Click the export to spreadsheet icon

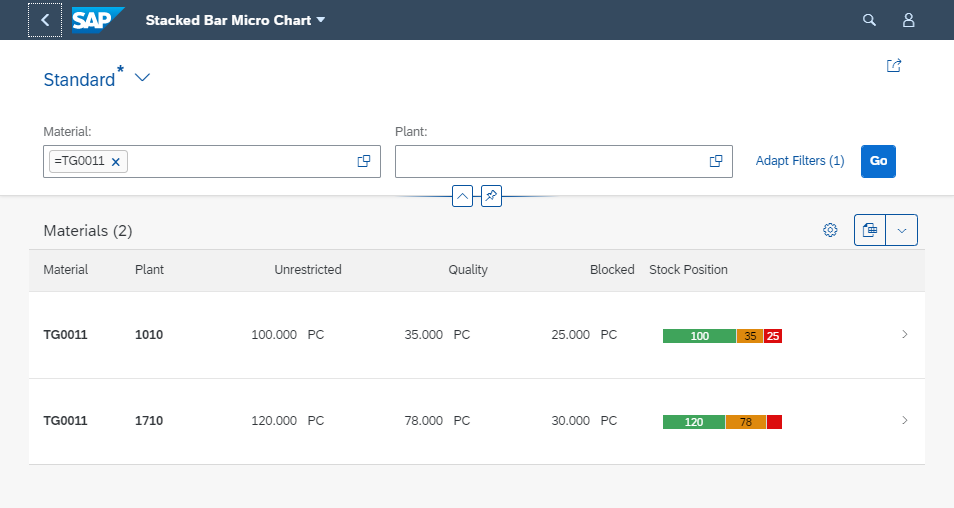870,230
